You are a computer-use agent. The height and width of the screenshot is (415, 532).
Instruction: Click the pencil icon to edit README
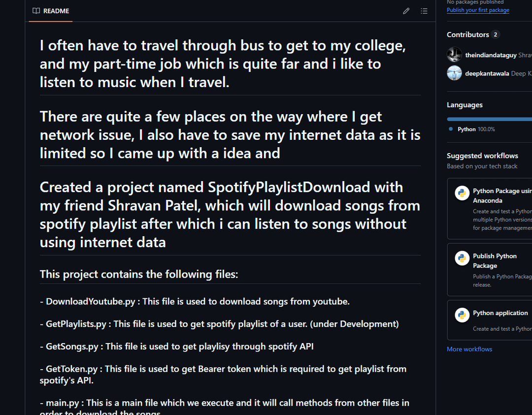click(406, 11)
